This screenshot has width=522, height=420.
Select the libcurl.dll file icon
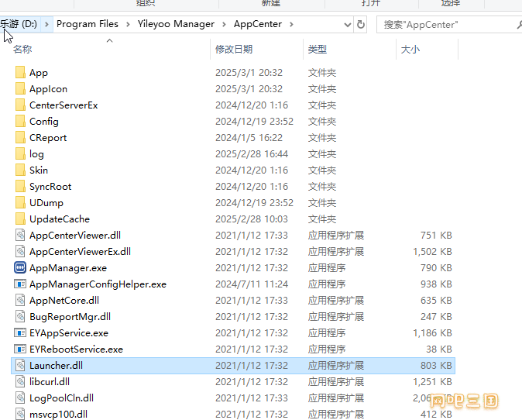pyautogui.click(x=20, y=381)
